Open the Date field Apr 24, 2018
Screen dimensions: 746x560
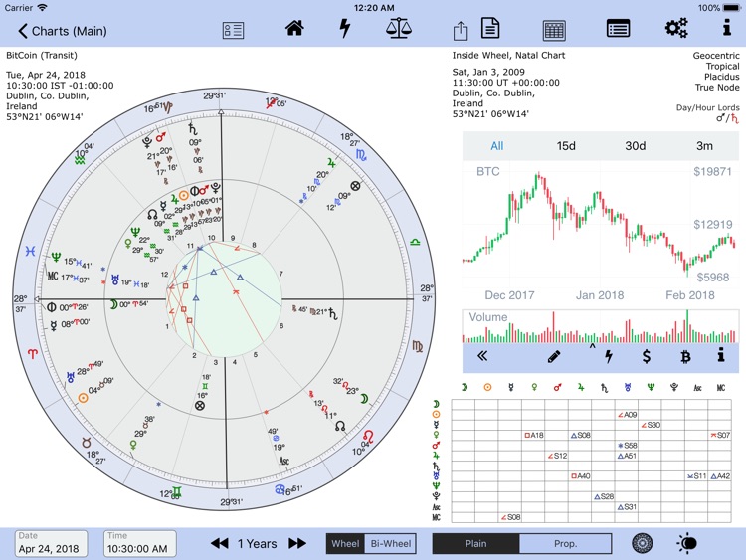[x=51, y=544]
